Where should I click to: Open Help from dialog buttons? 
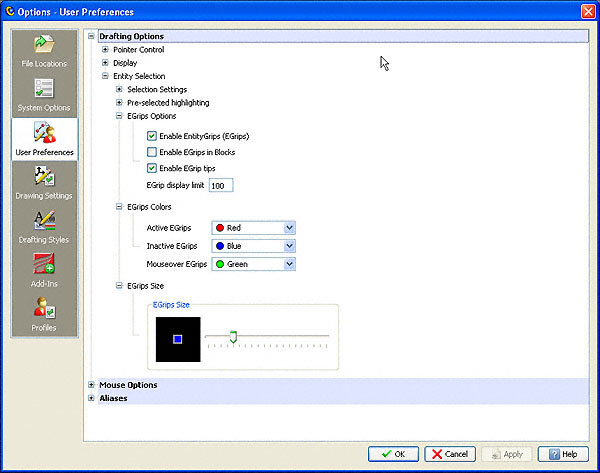click(x=563, y=454)
